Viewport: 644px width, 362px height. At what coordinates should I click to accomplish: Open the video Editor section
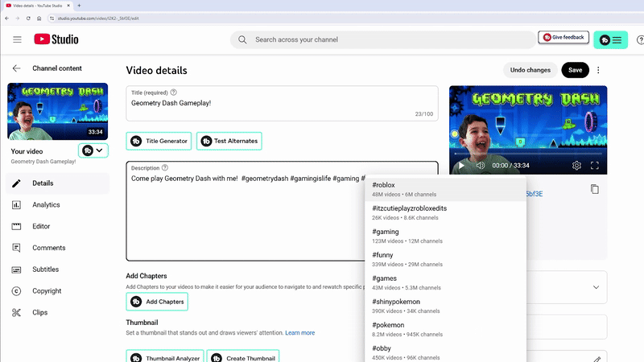tap(57, 226)
